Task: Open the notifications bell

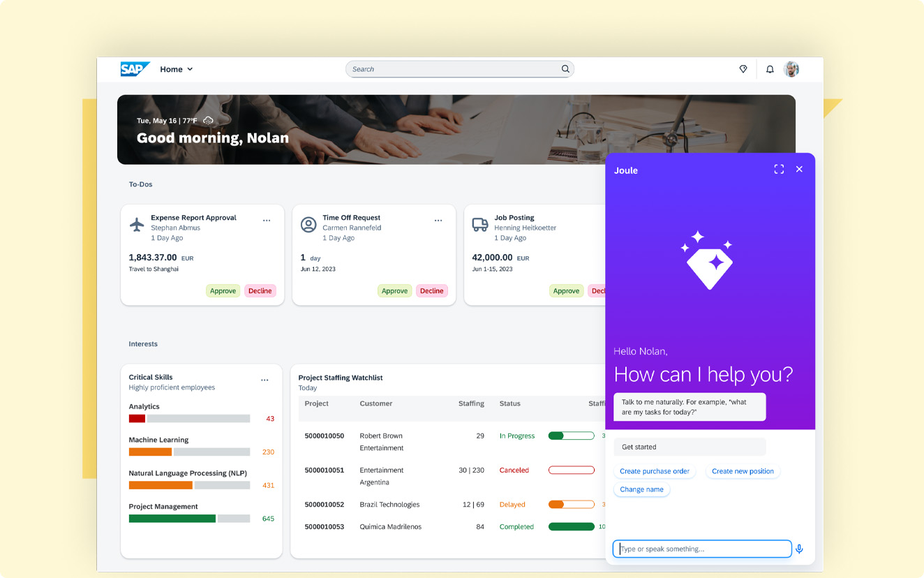Action: 770,69
